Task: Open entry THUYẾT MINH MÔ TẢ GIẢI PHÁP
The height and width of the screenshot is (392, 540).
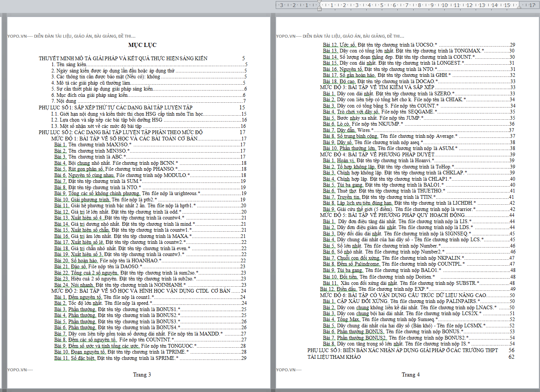Action: click(x=142, y=58)
